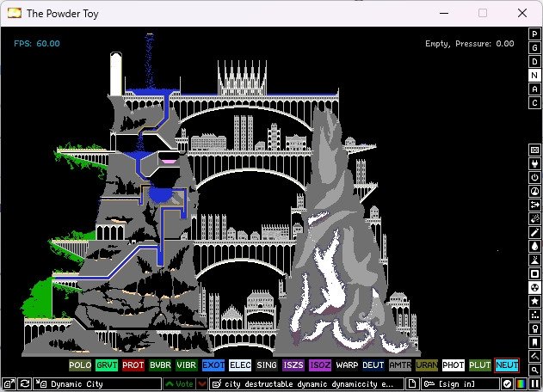
Task: Open the Explosives category
Action: click(534, 218)
